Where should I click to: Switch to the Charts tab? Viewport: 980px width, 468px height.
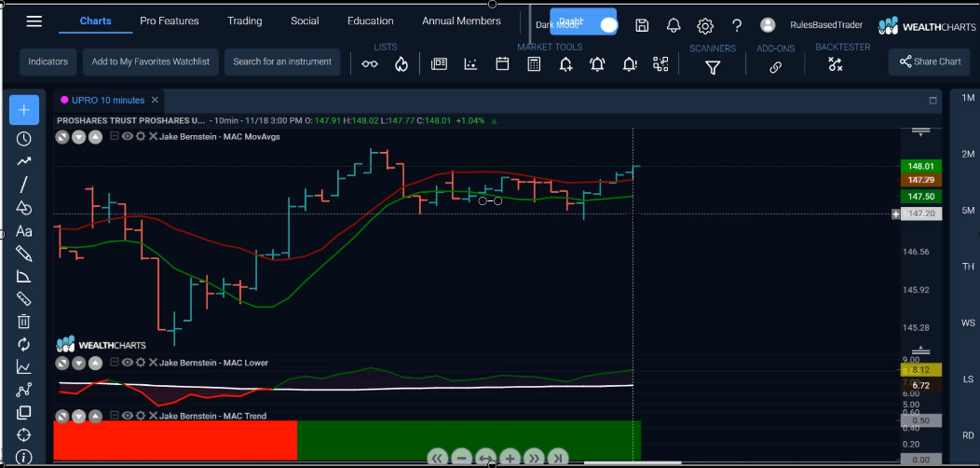click(x=96, y=21)
